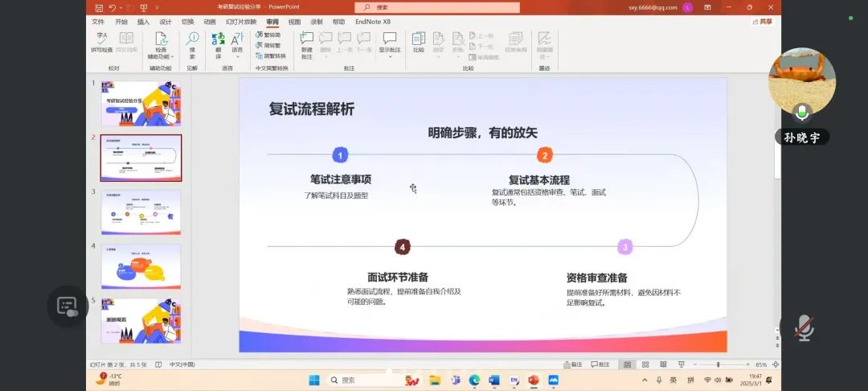The height and width of the screenshot is (391, 868).
Task: Click the Share (共享) button
Action: (x=763, y=23)
